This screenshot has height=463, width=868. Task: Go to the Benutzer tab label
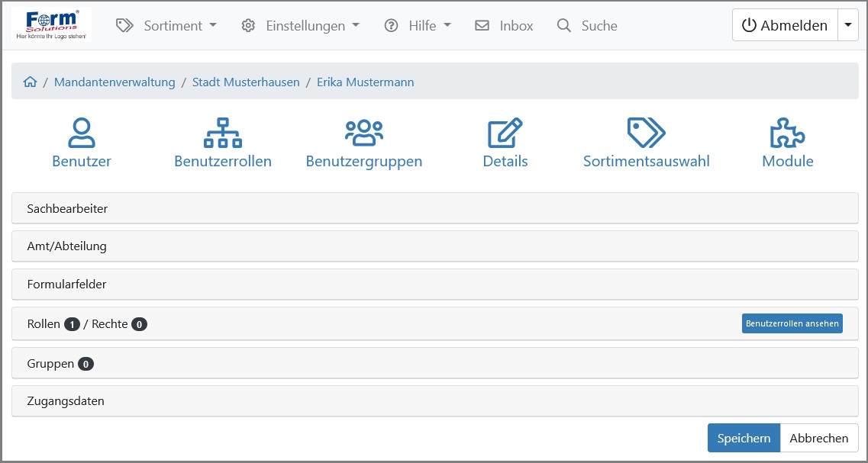click(82, 162)
